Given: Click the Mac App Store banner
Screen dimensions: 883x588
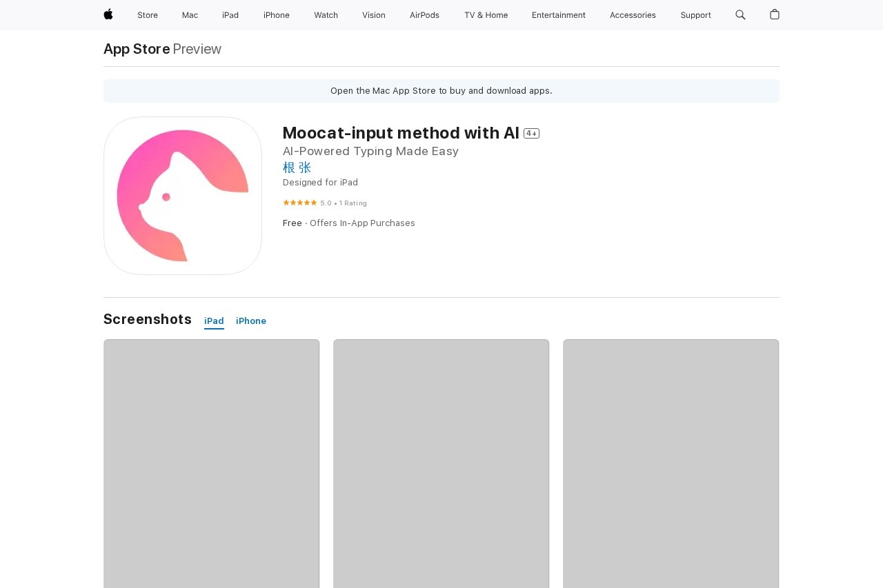Looking at the screenshot, I should (x=441, y=91).
